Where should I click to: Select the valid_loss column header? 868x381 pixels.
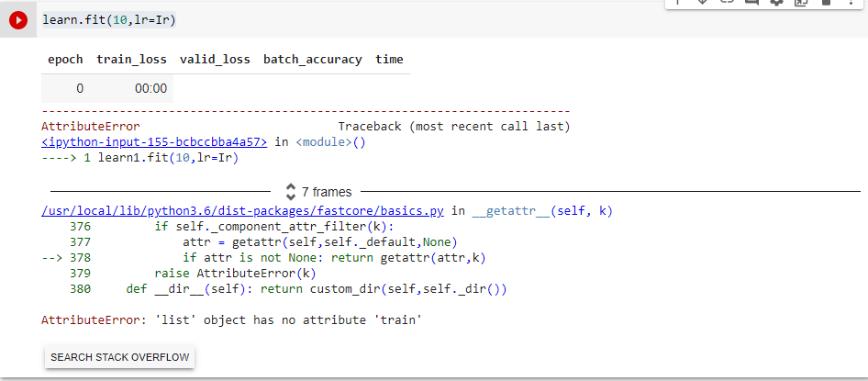coord(215,60)
